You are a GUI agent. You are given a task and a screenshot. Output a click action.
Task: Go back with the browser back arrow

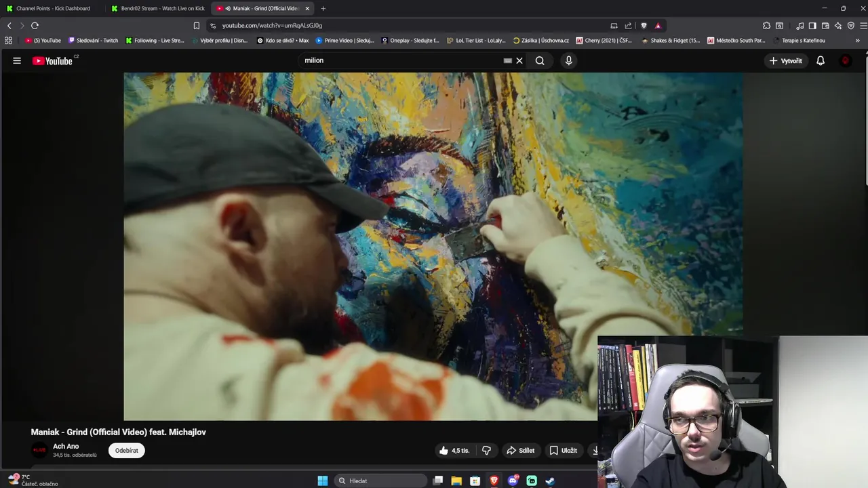point(9,26)
